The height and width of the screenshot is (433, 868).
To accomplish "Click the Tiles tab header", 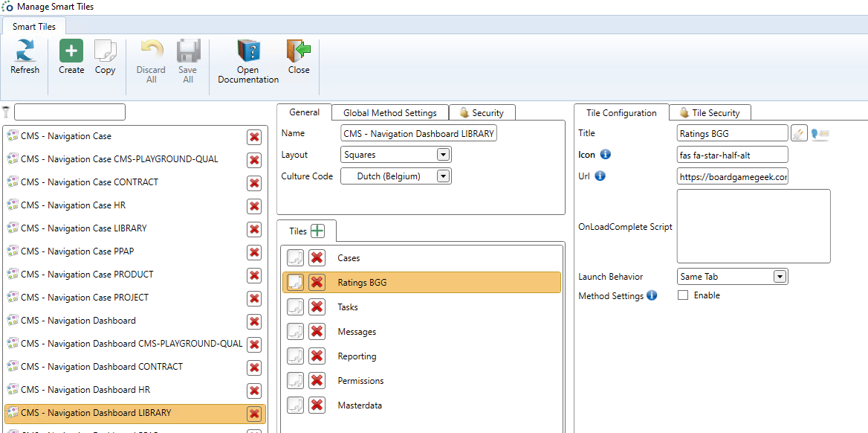I will [307, 231].
